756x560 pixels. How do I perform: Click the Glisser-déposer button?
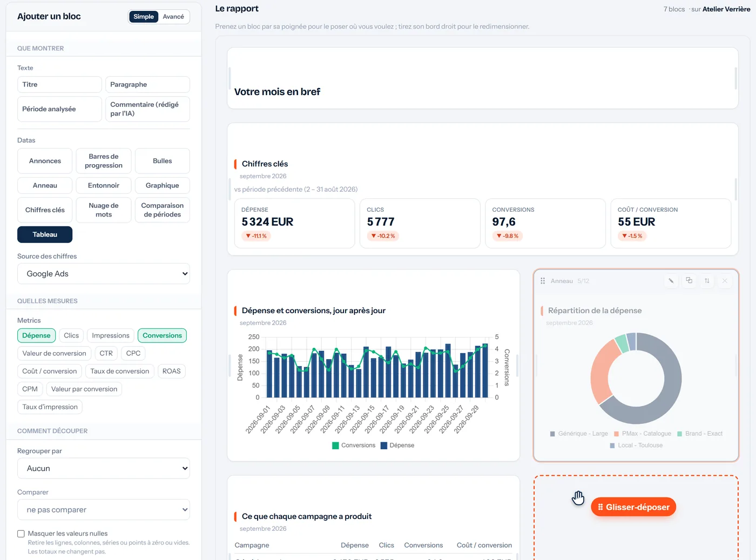633,507
